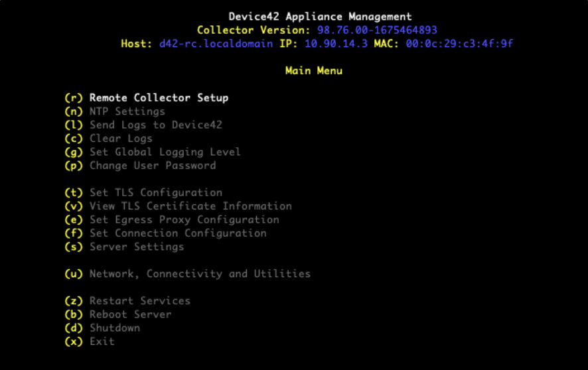Select View TLS Certificate Information
Screen dimensions: 588x370
pyautogui.click(x=179, y=206)
